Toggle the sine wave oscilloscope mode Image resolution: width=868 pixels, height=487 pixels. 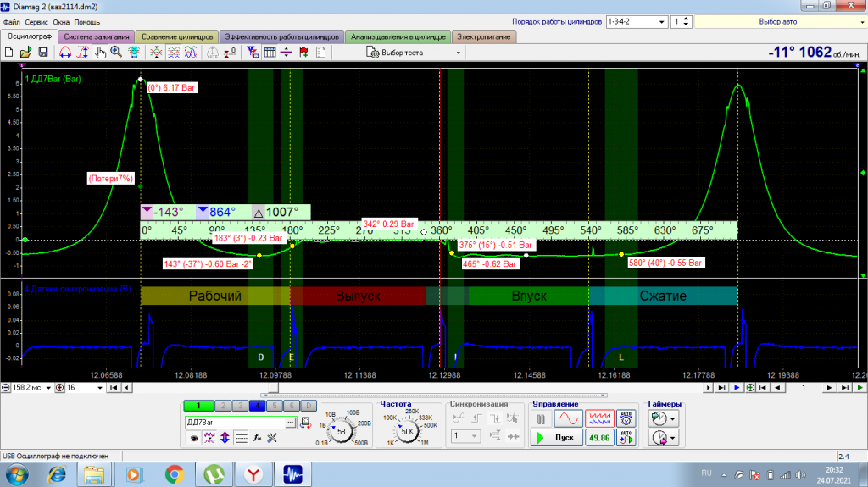click(x=569, y=419)
